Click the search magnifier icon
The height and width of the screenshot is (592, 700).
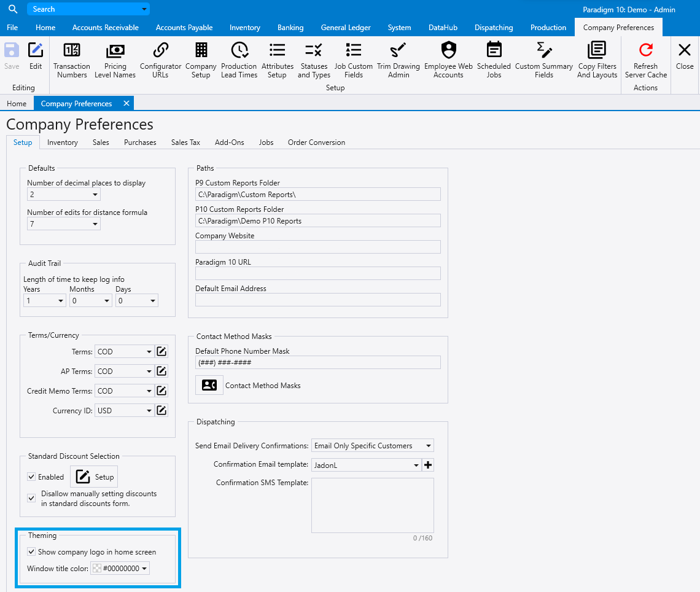tap(13, 9)
